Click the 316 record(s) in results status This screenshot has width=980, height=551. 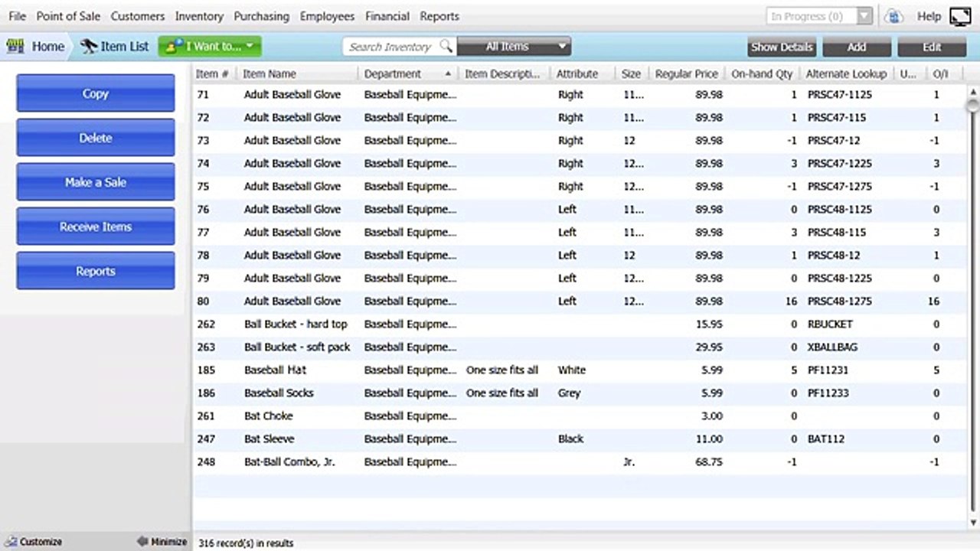coord(246,543)
